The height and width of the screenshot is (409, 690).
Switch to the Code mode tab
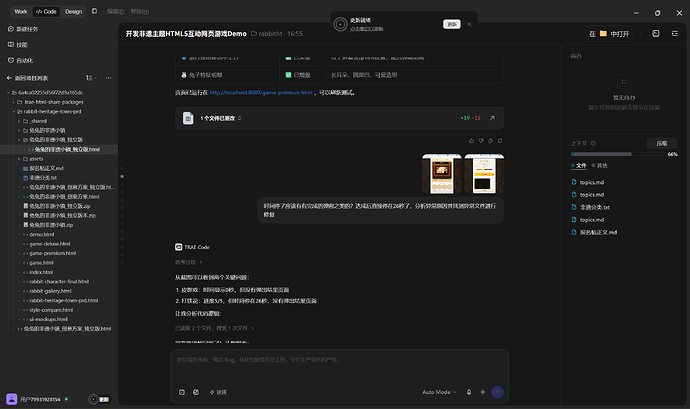[46, 11]
